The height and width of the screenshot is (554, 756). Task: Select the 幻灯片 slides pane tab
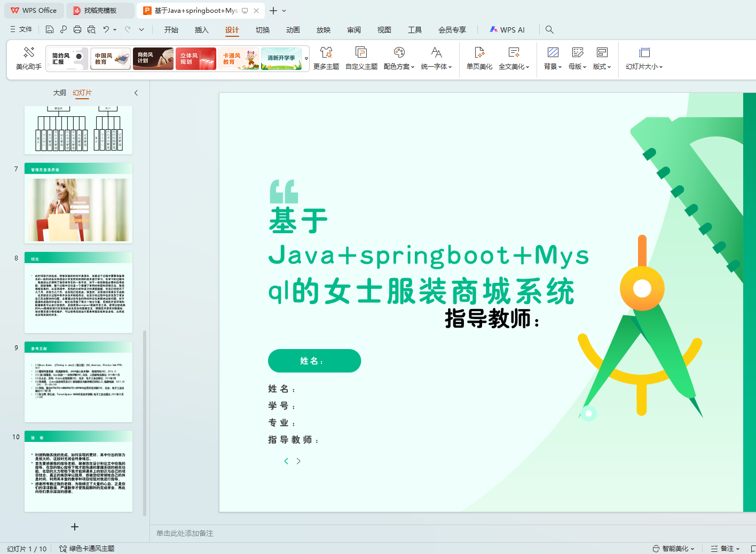82,93
